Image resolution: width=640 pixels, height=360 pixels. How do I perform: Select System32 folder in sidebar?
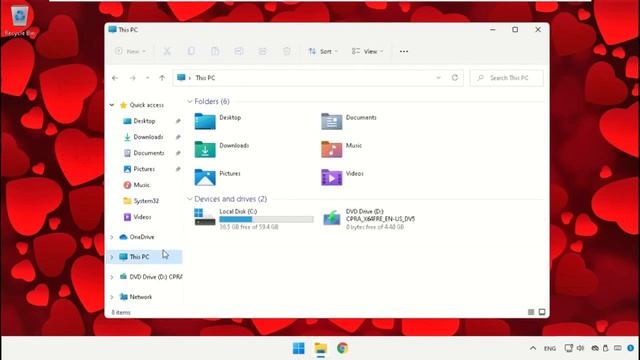click(146, 201)
